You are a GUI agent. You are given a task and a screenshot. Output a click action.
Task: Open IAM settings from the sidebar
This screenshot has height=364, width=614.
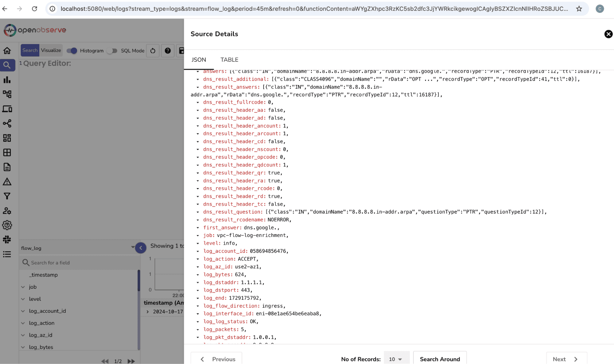[x=7, y=211]
